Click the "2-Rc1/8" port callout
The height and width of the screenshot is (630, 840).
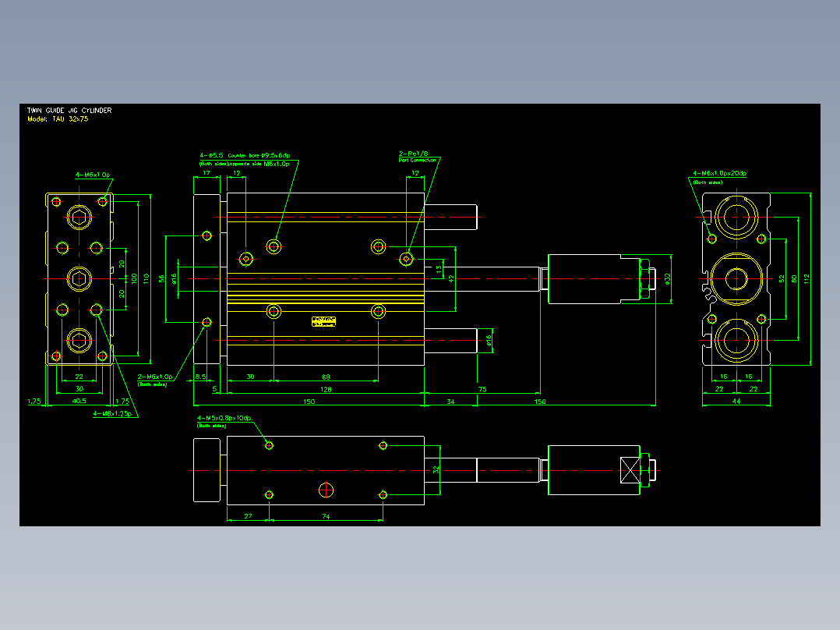[414, 154]
